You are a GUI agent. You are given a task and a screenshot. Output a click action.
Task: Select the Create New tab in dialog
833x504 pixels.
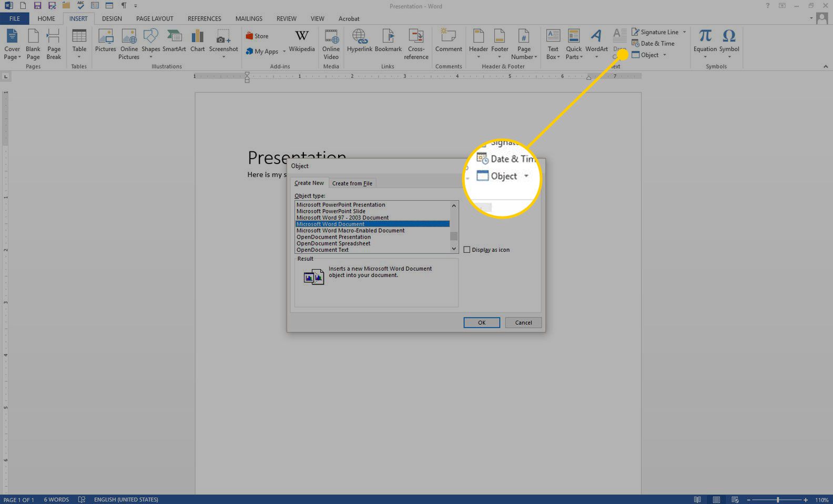309,183
